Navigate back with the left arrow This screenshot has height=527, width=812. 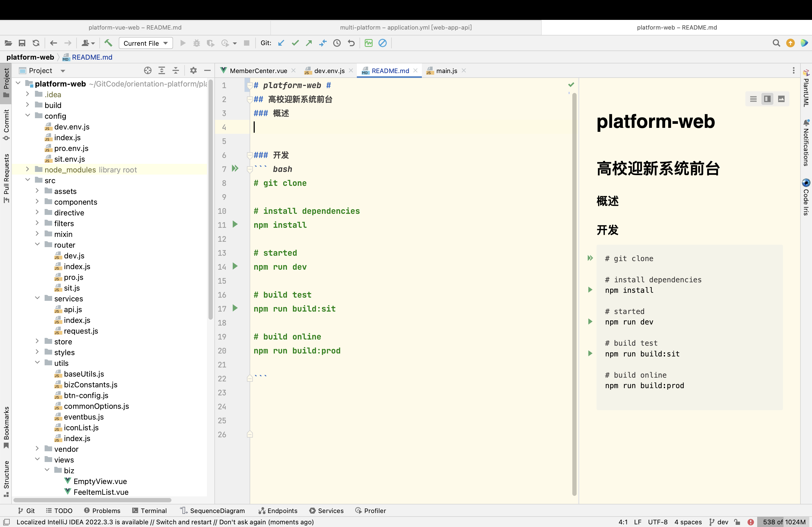pyautogui.click(x=53, y=43)
